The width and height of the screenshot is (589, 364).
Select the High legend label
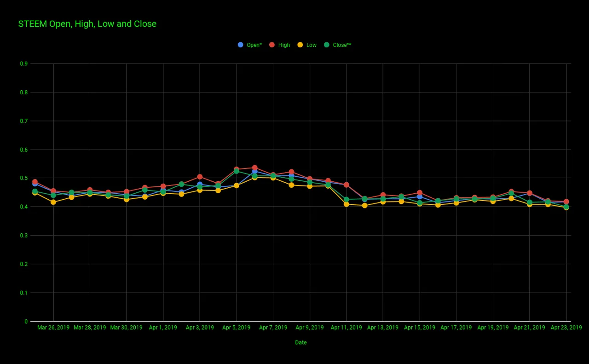284,45
